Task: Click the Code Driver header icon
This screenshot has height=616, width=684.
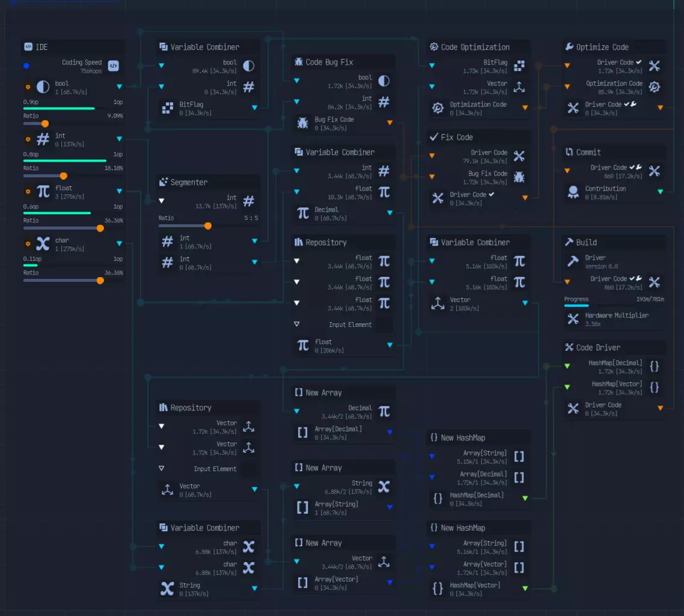Action: 569,347
